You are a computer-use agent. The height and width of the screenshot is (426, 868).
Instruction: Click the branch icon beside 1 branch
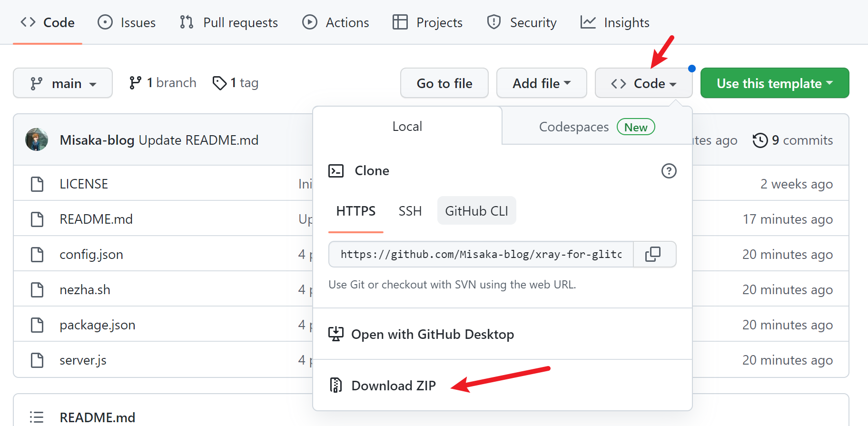click(135, 83)
